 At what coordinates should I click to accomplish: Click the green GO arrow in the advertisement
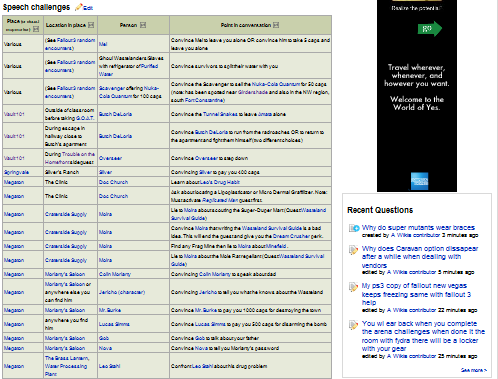(x=430, y=29)
